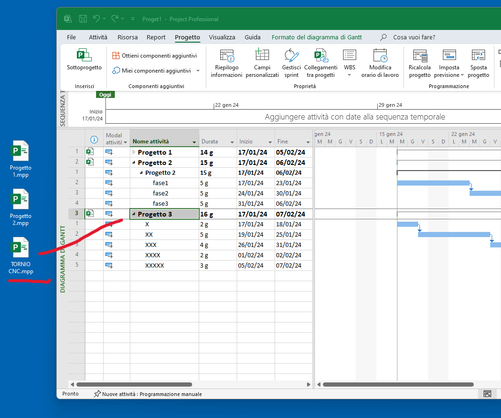Open Miei componenti aggiuntivi dropdown
Viewport: 501px width, 418px height.
coord(198,71)
